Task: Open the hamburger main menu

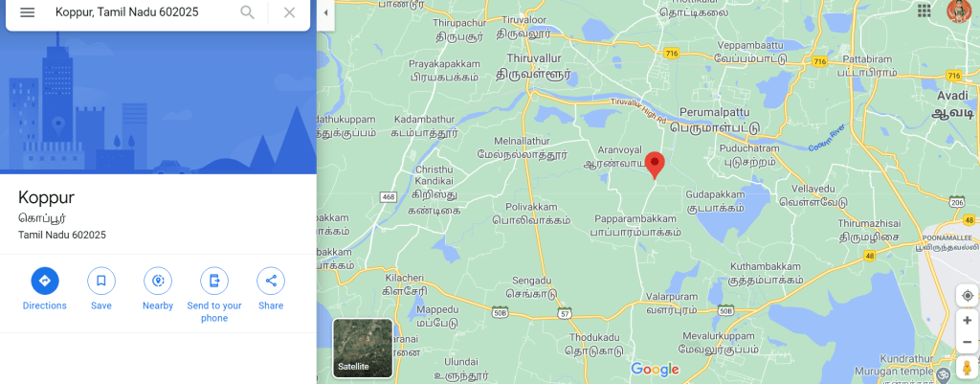Action: (27, 12)
